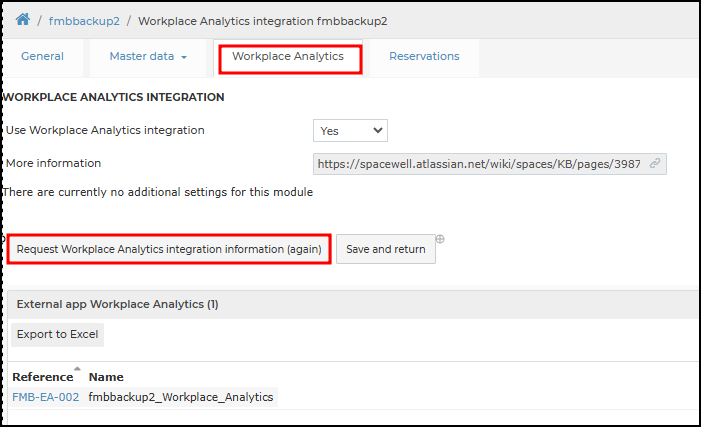This screenshot has width=701, height=427.
Task: Click the small plus icon beside Save and return
Action: (x=440, y=239)
